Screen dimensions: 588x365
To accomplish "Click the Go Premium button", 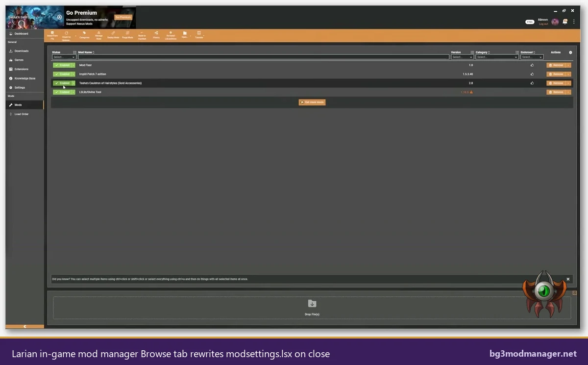I will [123, 17].
